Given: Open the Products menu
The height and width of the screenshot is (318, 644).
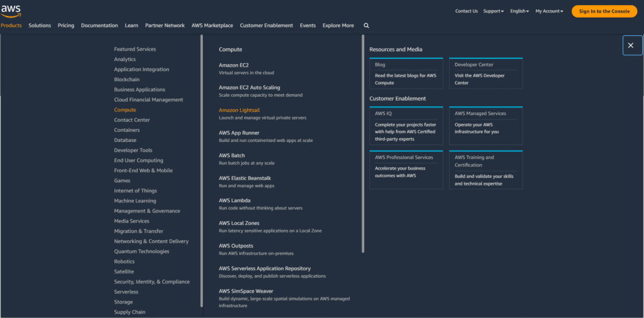Looking at the screenshot, I should coord(11,25).
